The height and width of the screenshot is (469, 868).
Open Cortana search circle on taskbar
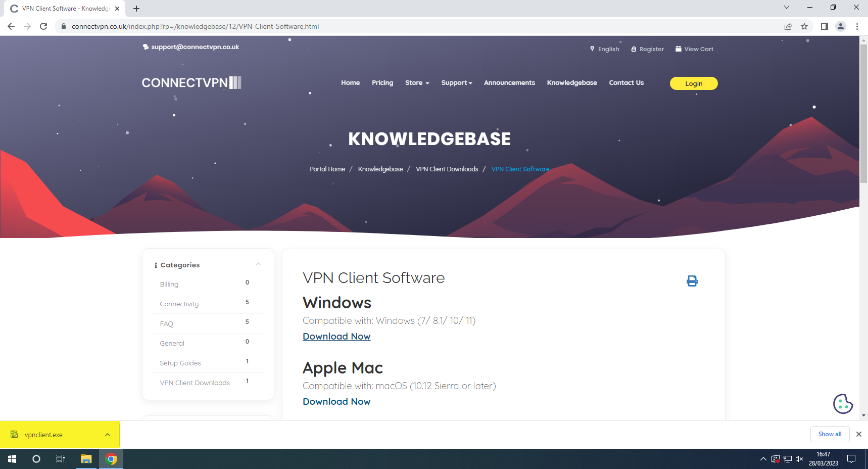tap(36, 459)
